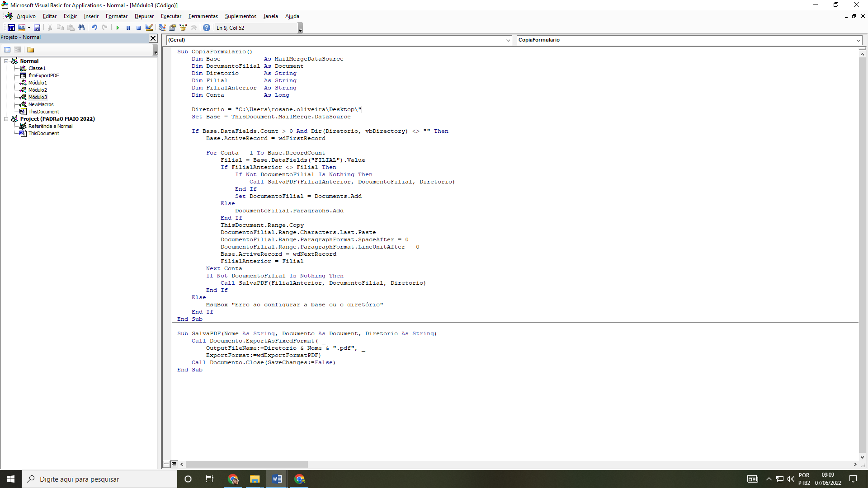Viewport: 868px width, 488px height.
Task: Click the vertical scrollbar down arrow of code window
Action: (862, 457)
